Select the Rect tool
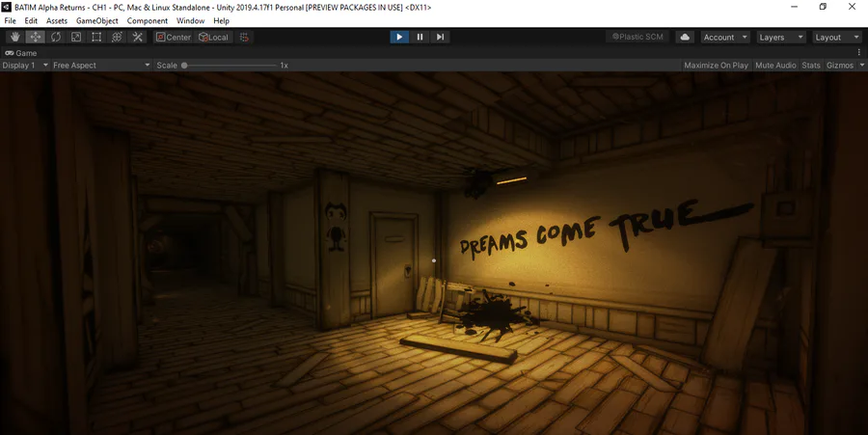The height and width of the screenshot is (435, 868). pos(96,37)
